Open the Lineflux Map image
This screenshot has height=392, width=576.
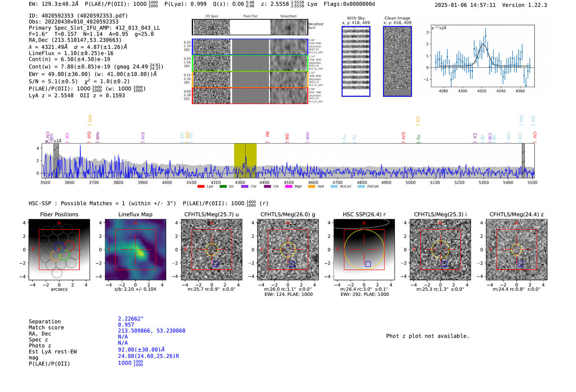[x=135, y=249]
